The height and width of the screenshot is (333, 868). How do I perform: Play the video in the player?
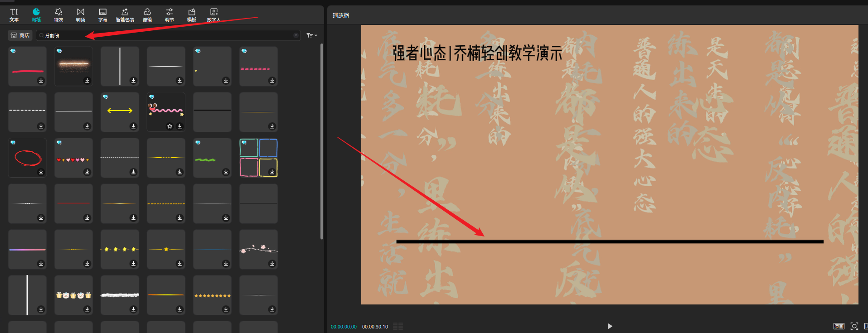(610, 326)
